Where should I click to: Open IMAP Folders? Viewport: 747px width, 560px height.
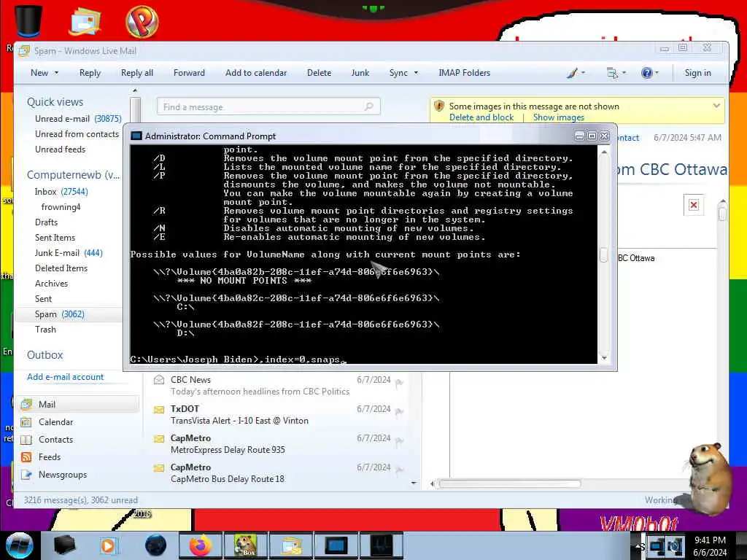(x=464, y=73)
